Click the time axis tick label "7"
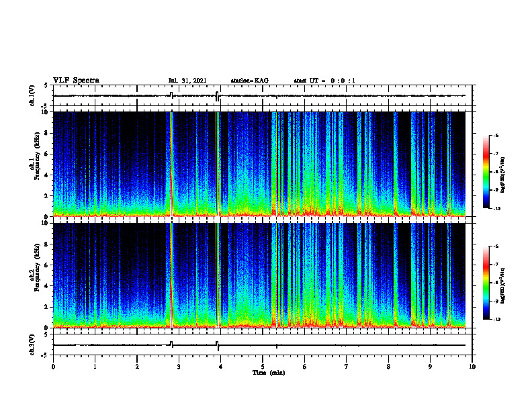 click(347, 367)
